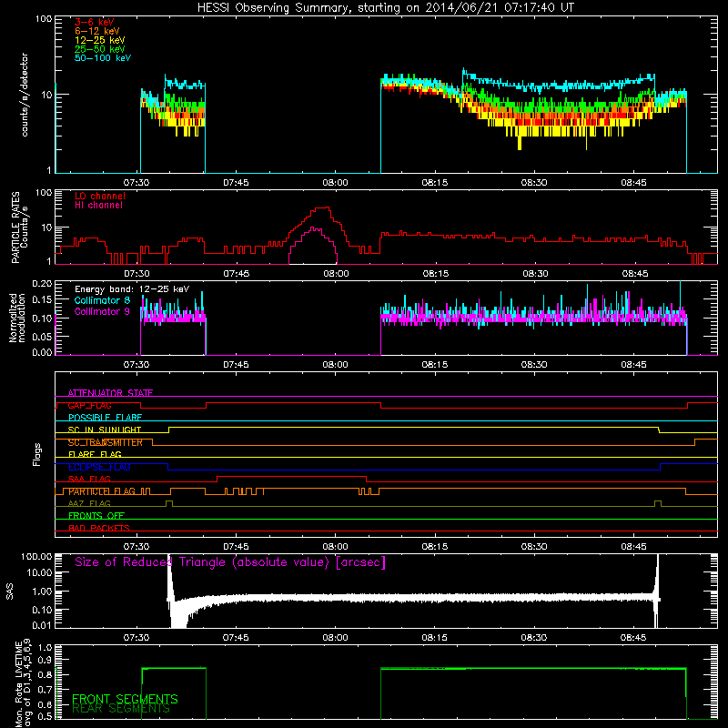
Task: Click the counts/s/detector axis label
Action: (x=25, y=95)
